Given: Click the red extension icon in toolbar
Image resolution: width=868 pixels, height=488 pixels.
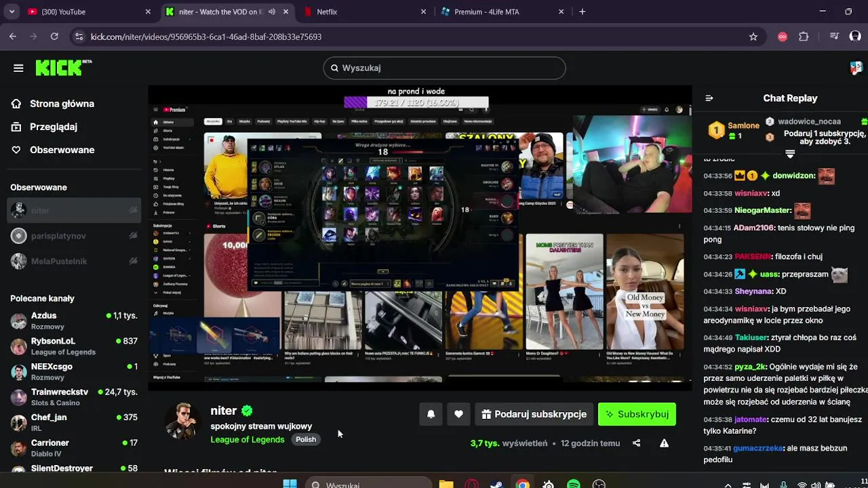Looking at the screenshot, I should [x=783, y=37].
